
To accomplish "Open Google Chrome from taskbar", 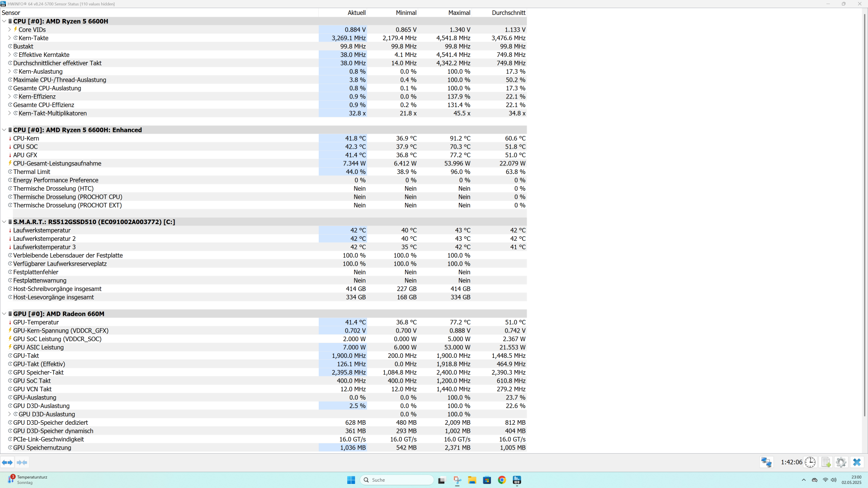I will pyautogui.click(x=502, y=480).
